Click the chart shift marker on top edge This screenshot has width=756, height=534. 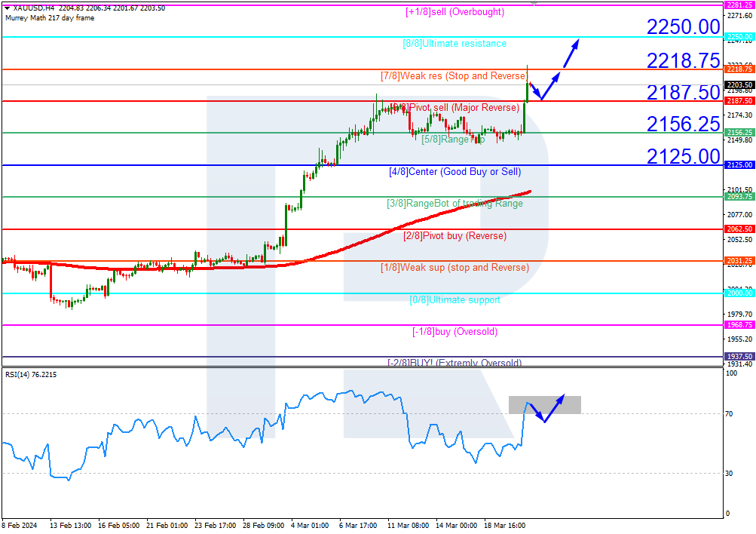(x=534, y=3)
